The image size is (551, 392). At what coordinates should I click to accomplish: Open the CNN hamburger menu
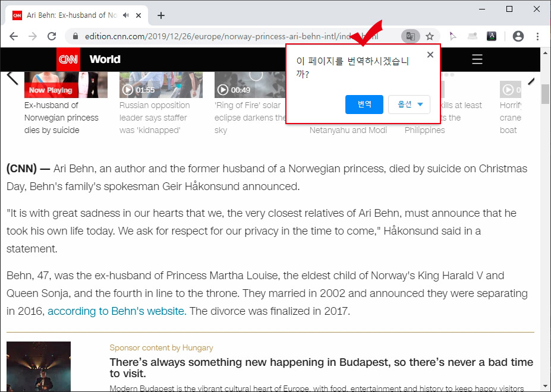click(x=477, y=59)
